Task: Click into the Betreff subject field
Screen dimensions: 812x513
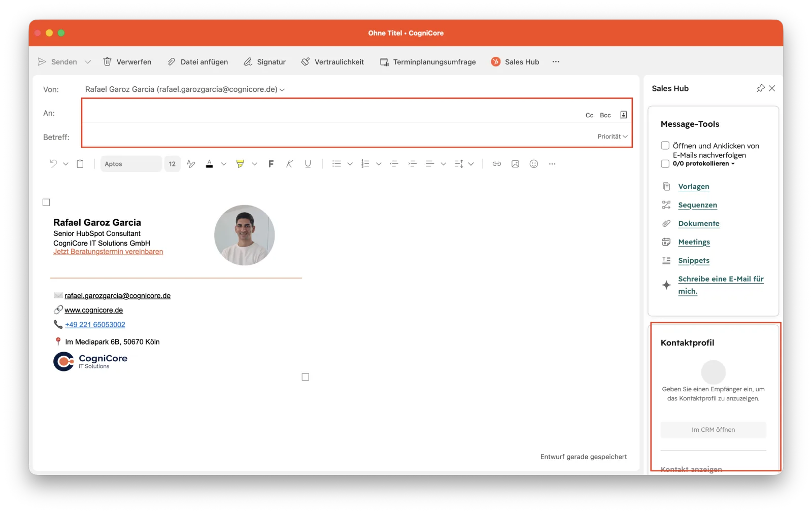Action: [x=337, y=137]
